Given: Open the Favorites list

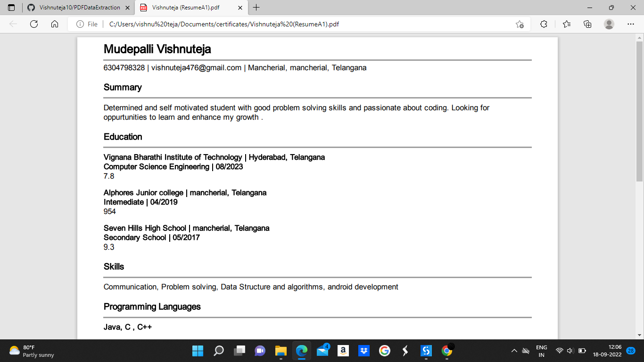Looking at the screenshot, I should click(x=565, y=24).
